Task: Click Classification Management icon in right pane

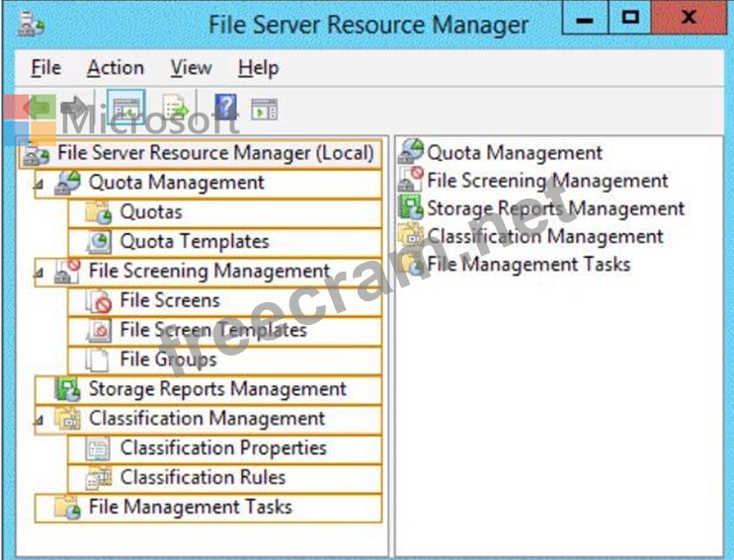Action: point(411,235)
